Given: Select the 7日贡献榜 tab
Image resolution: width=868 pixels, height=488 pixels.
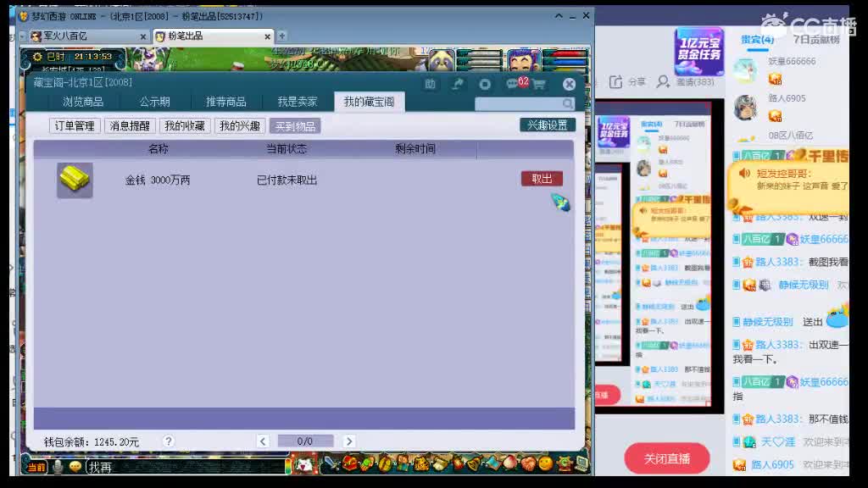Looking at the screenshot, I should (x=816, y=39).
